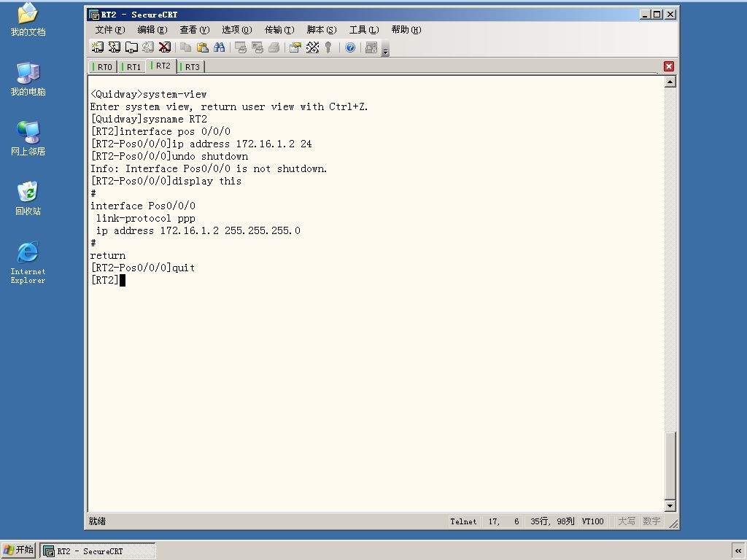Viewport: 747px width, 560px height.
Task: Click the terminal scrollbar down arrow
Action: click(x=670, y=506)
